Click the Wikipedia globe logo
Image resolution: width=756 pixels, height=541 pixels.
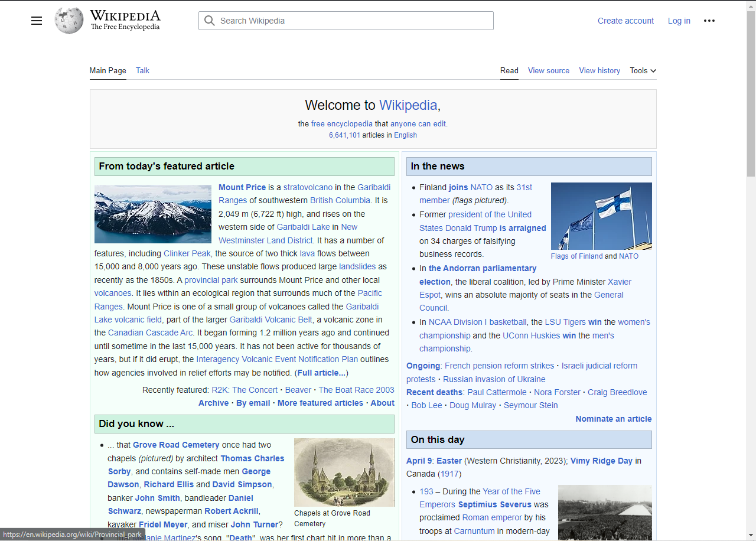tap(69, 21)
